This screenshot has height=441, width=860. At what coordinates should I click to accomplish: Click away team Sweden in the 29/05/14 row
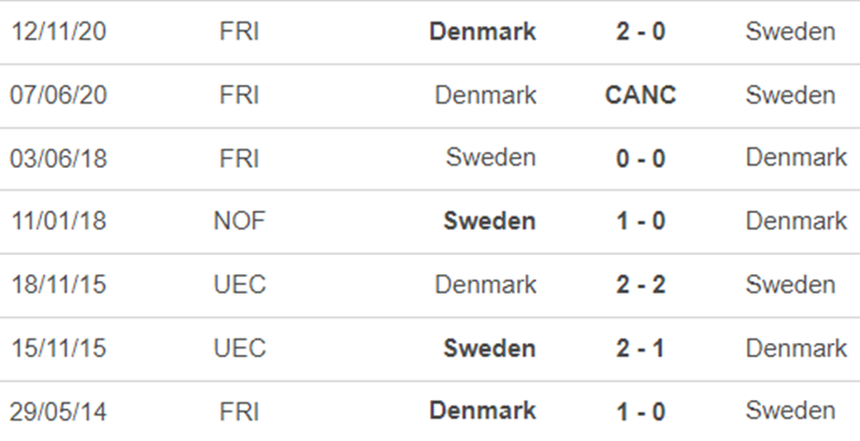[790, 411]
